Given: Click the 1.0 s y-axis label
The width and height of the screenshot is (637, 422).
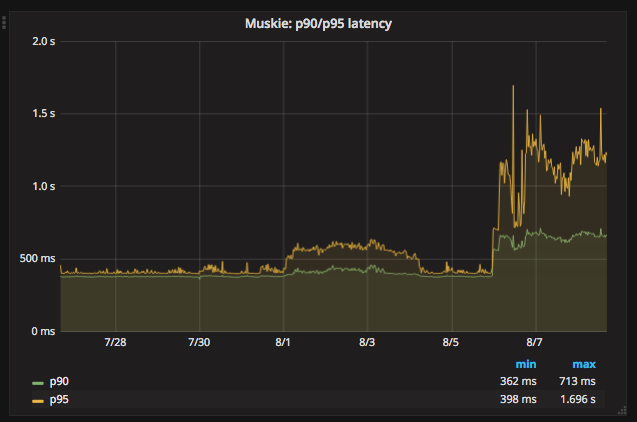Looking at the screenshot, I should click(x=43, y=186).
